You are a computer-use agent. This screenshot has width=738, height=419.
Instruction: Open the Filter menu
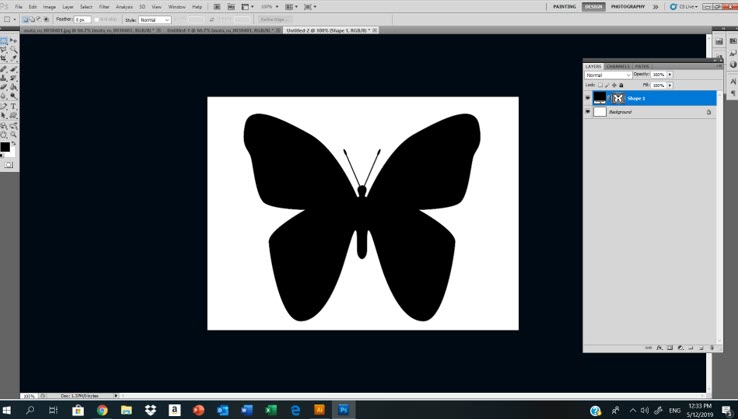(104, 7)
